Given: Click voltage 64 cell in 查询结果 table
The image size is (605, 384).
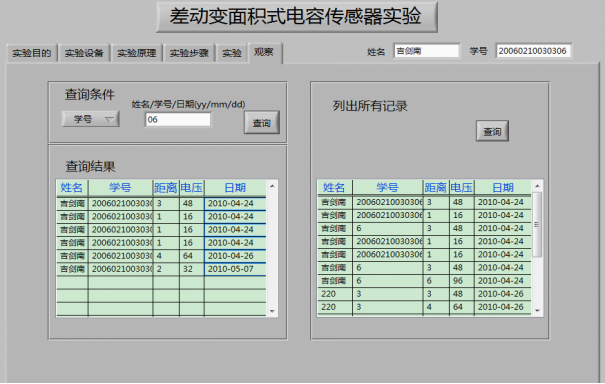Looking at the screenshot, I should click(192, 256).
